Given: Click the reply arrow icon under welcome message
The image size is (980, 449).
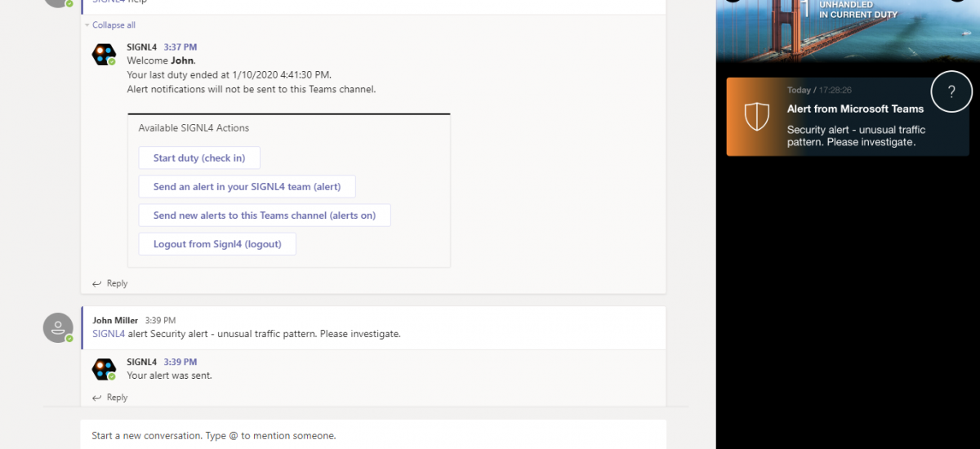Looking at the screenshot, I should point(97,283).
